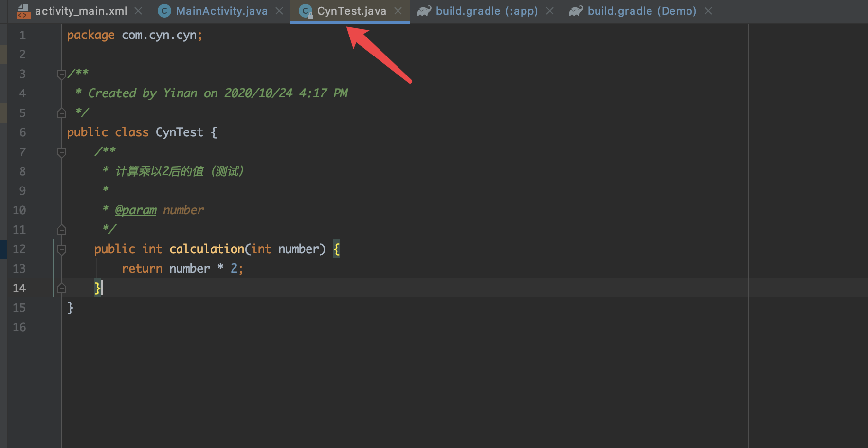Click the class icon on MainActivity.java tab

(x=164, y=11)
